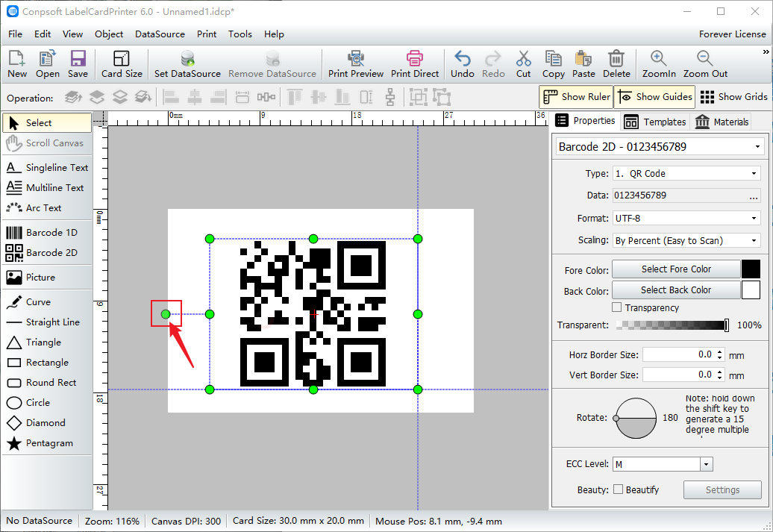Click the New file toolbar icon
Viewport: 773px width, 532px height.
(16, 64)
